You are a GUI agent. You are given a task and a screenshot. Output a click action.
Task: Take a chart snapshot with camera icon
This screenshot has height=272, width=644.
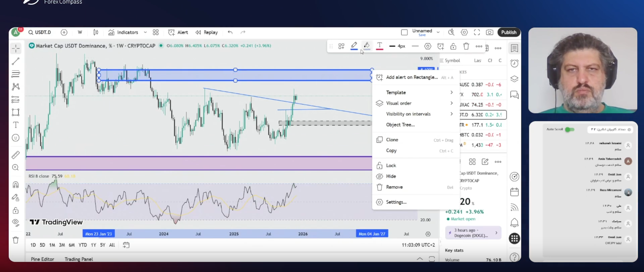[x=490, y=32]
